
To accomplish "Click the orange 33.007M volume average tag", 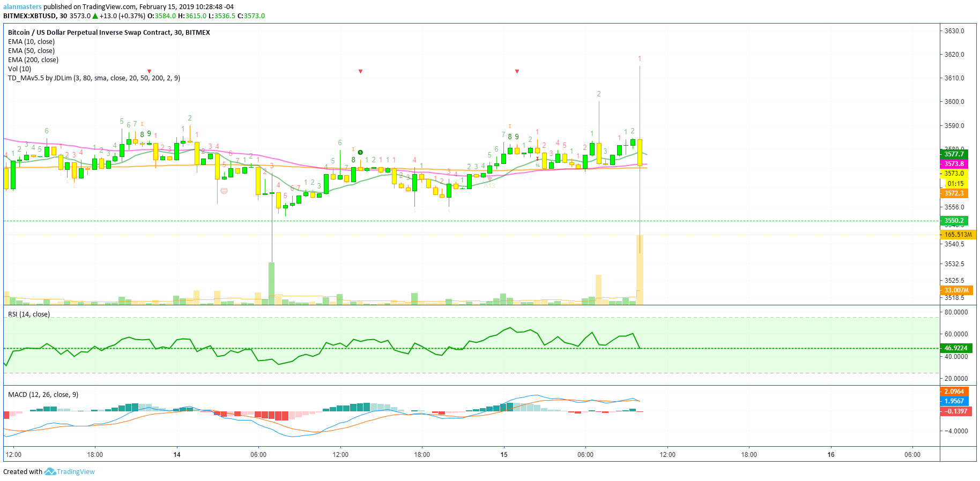I will tap(956, 290).
